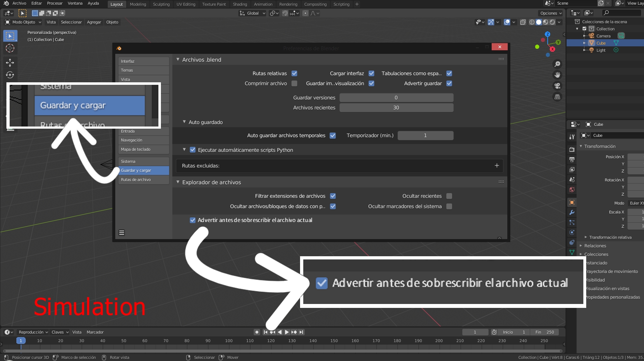Open the Preferences hamburger menu icon
The width and height of the screenshot is (644, 361).
click(122, 233)
